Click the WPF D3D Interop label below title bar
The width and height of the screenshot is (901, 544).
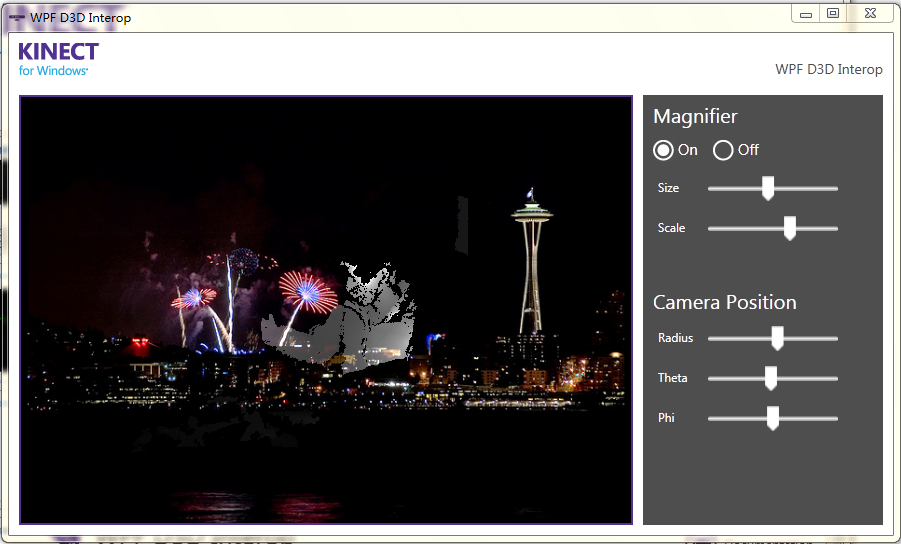(x=828, y=69)
